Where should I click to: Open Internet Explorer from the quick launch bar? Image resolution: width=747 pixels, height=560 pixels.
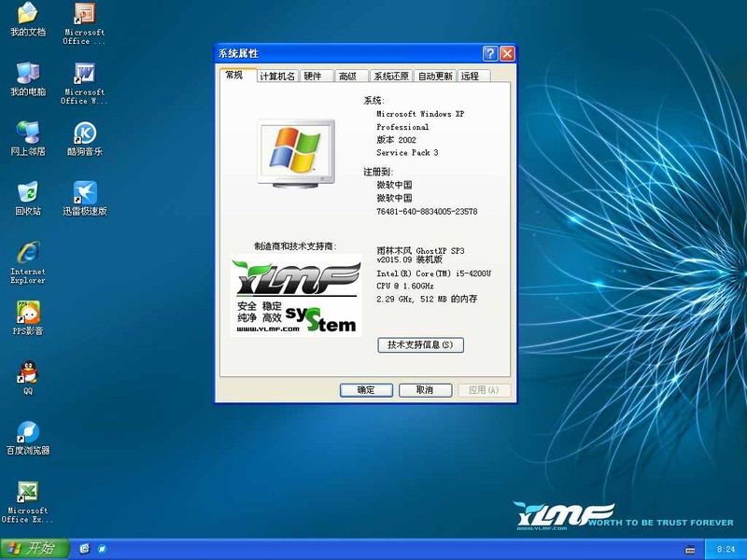point(87,551)
